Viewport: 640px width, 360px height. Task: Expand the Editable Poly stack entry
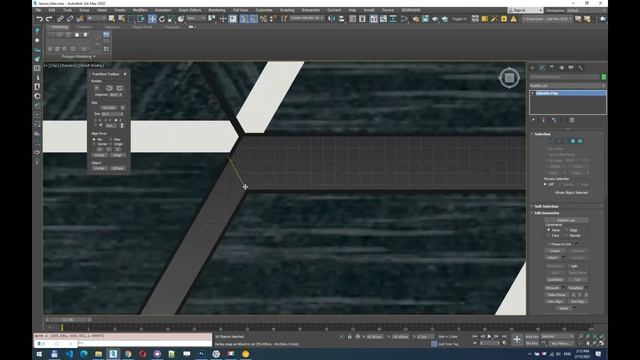[x=533, y=93]
